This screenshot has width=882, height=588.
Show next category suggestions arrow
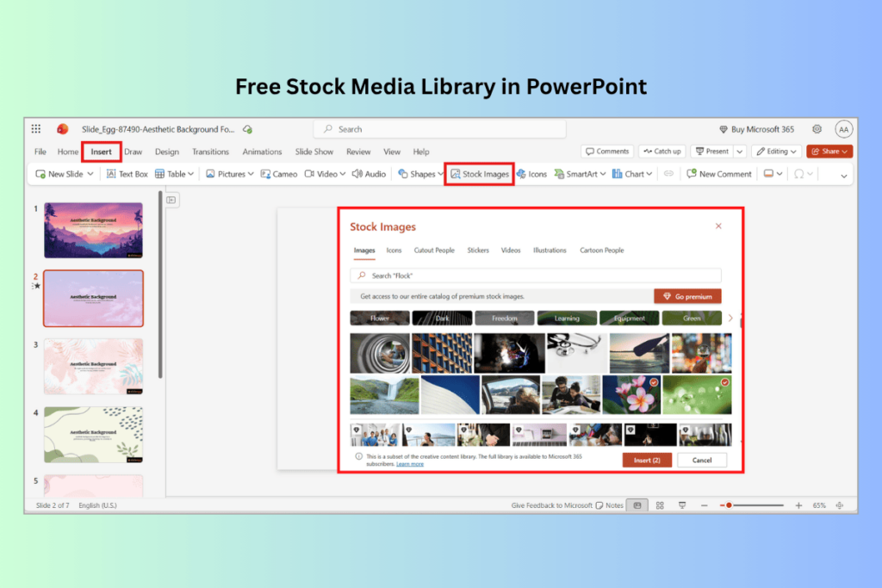click(x=730, y=319)
